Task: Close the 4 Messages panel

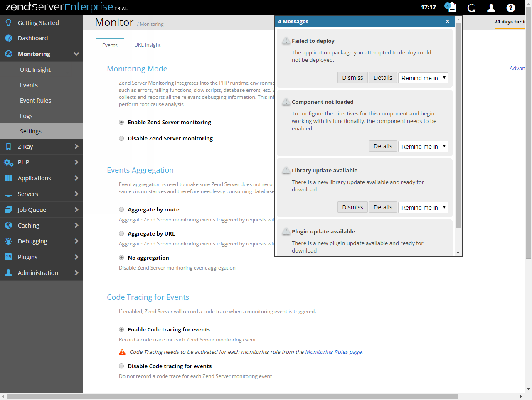Action: (447, 21)
